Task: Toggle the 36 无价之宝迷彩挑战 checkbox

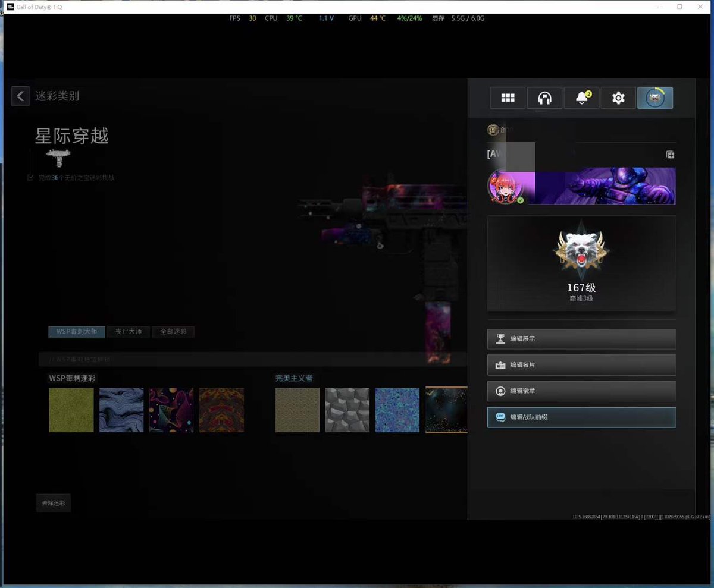Action: pyautogui.click(x=30, y=177)
